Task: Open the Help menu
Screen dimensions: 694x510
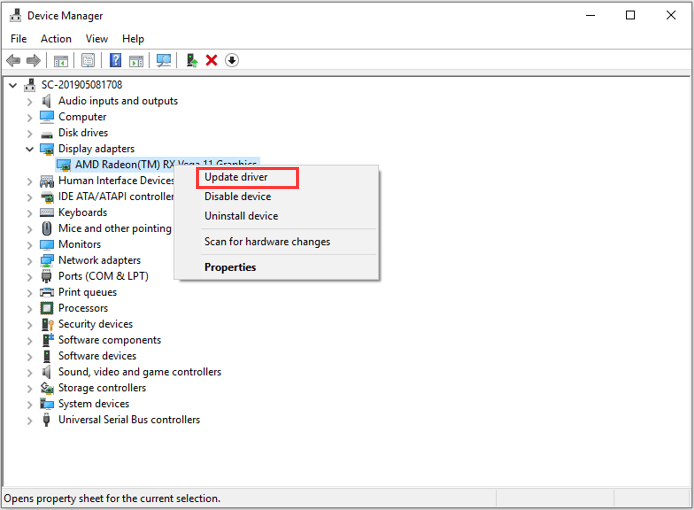Action: pos(133,39)
